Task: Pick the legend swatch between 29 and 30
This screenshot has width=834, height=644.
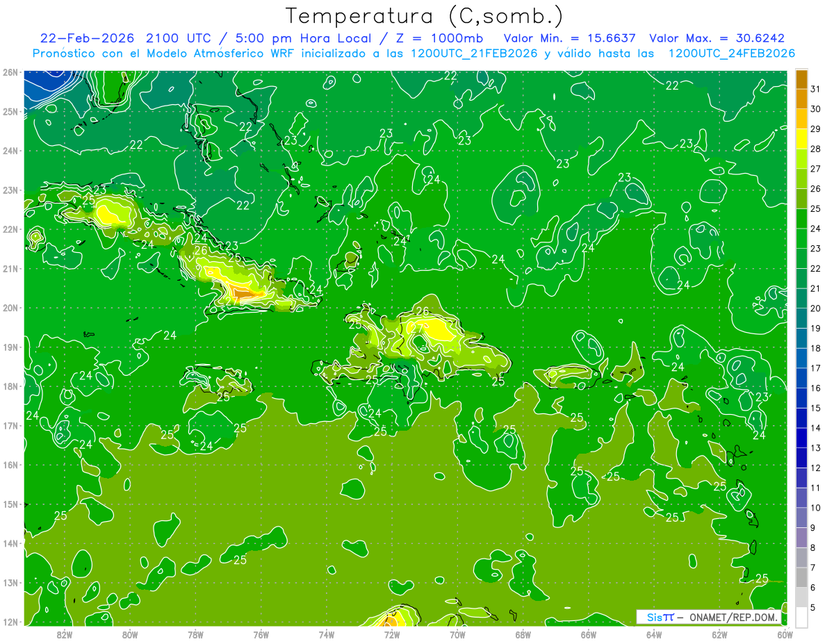Action: pyautogui.click(x=801, y=120)
